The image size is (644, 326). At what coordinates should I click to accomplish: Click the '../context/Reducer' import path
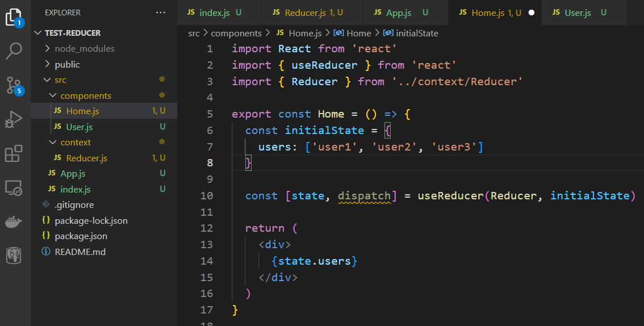click(457, 81)
